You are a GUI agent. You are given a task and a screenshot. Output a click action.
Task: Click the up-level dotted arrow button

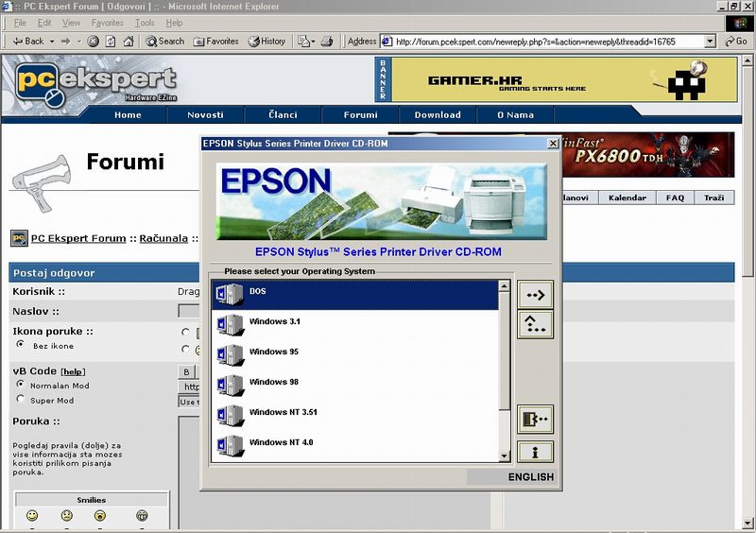(x=536, y=325)
